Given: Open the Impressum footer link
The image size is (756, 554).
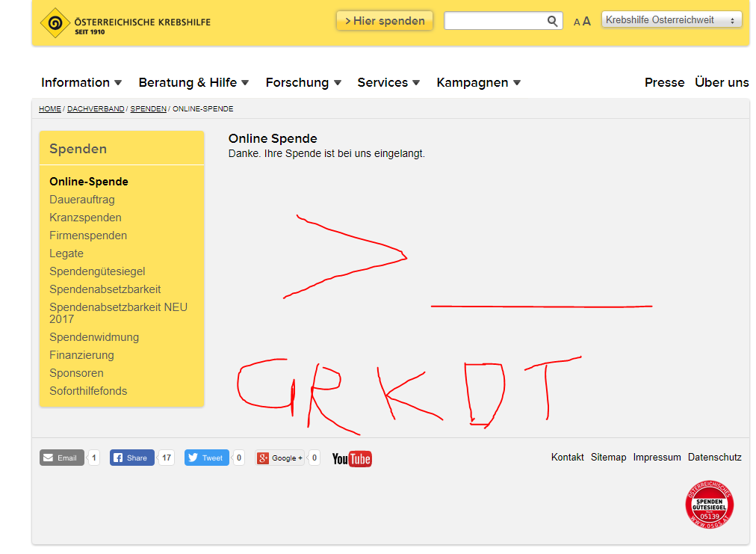Looking at the screenshot, I should click(657, 457).
